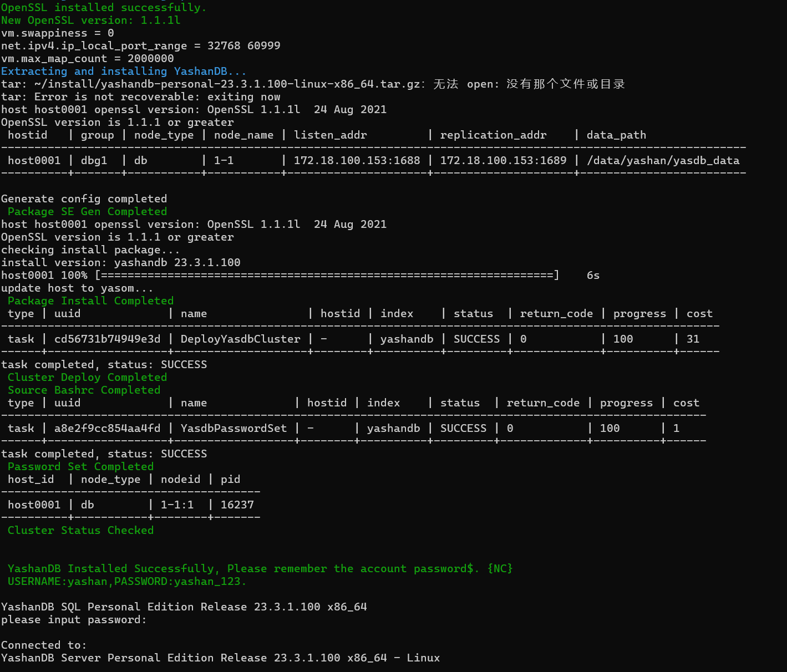
Task: Click the "6s" elapsed time value
Action: point(593,276)
